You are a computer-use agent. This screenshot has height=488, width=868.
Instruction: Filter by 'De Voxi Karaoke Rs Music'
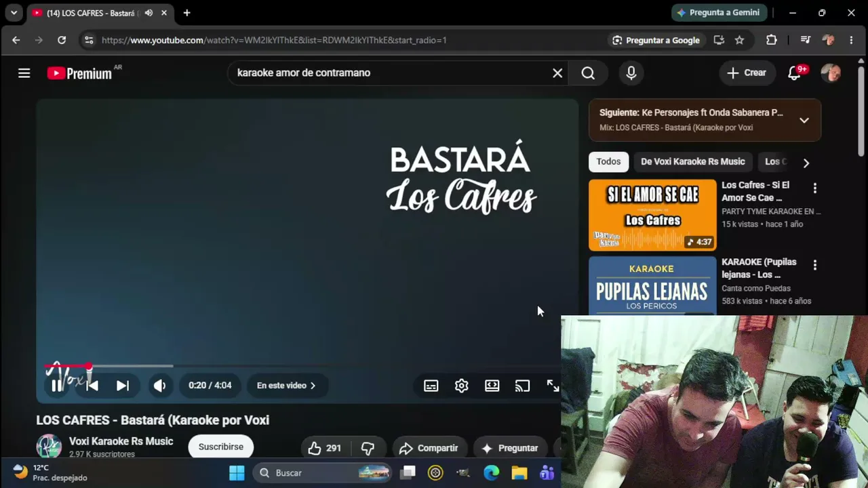click(693, 162)
